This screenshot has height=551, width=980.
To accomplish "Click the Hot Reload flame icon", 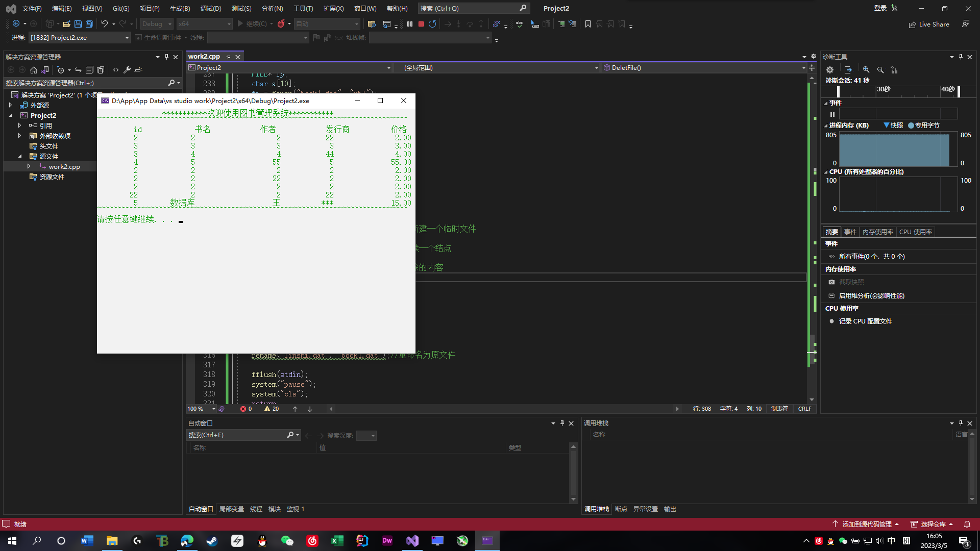I will tap(281, 24).
